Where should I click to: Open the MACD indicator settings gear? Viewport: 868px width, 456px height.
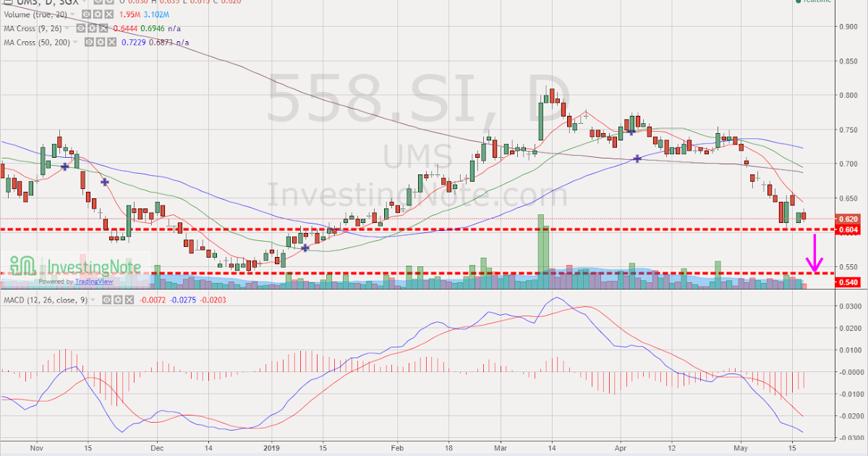117,300
